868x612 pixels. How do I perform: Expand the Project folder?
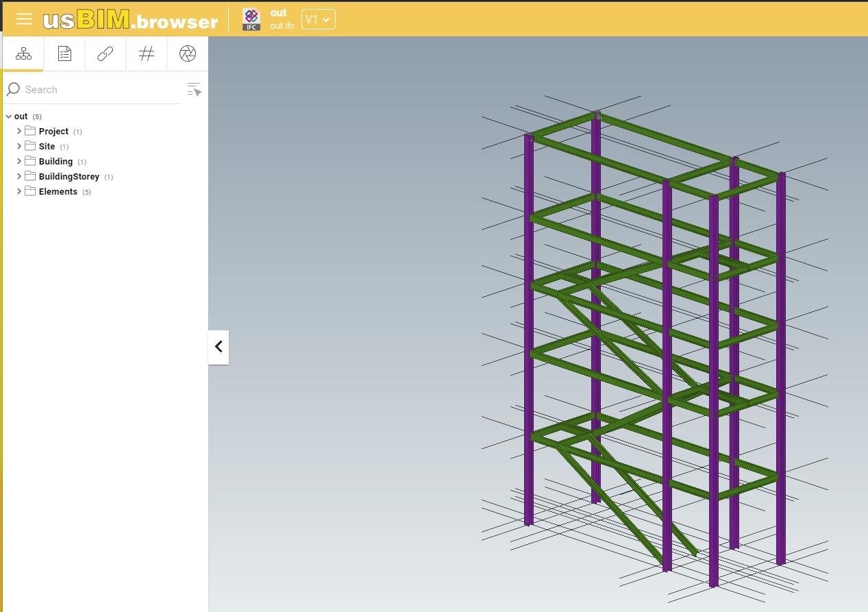[19, 131]
